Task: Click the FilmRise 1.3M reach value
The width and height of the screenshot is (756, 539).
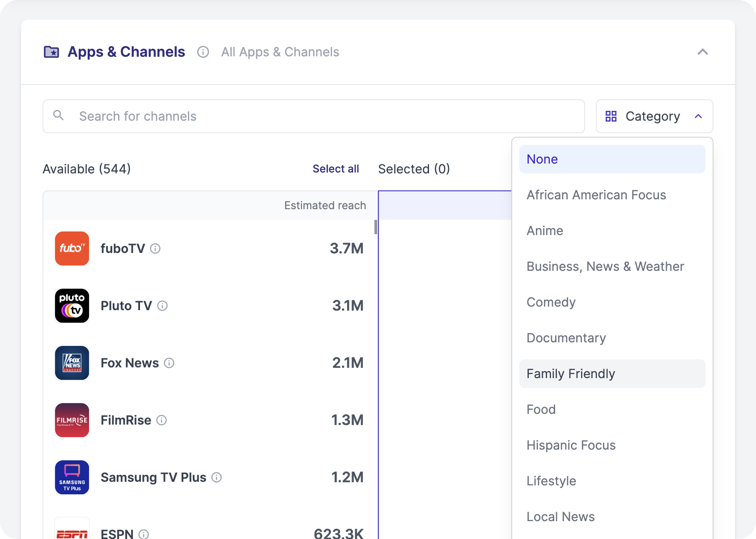Action: [347, 420]
